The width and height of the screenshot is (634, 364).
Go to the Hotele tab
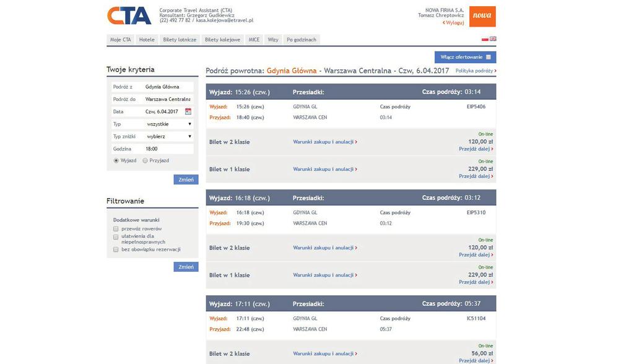(x=147, y=40)
